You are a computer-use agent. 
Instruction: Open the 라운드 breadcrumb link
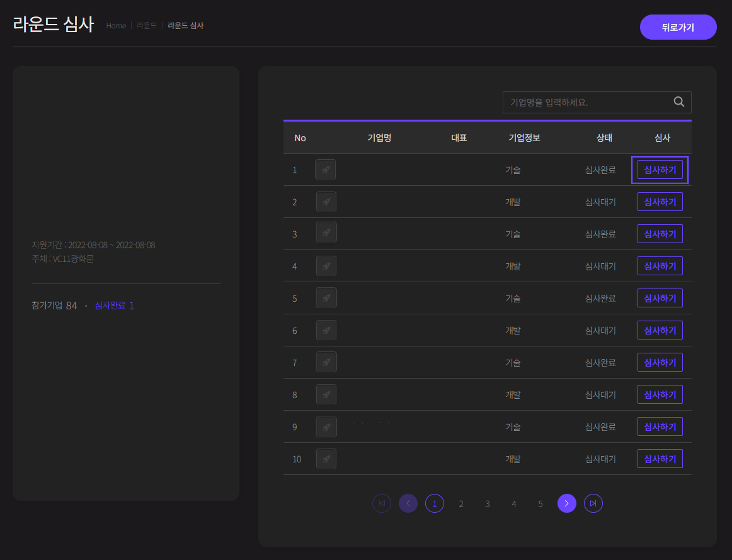[x=147, y=26]
